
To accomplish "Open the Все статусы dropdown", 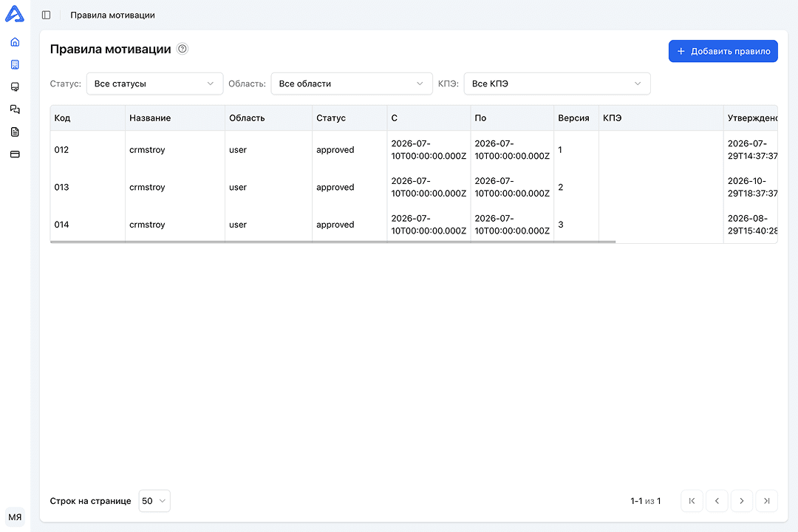I will (x=154, y=83).
